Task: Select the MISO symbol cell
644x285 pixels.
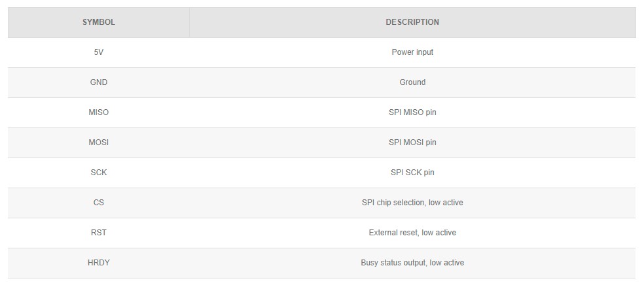Action: pos(98,112)
